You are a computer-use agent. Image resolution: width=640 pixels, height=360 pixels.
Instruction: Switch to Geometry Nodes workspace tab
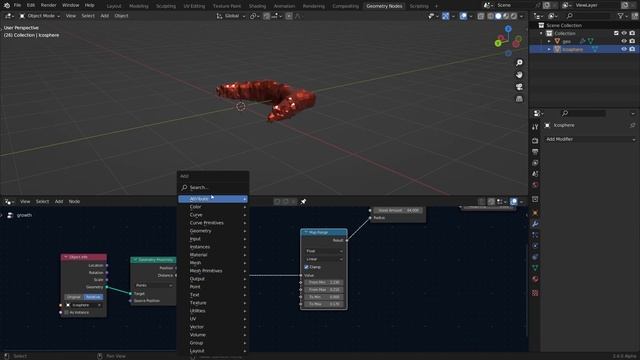[x=384, y=6]
